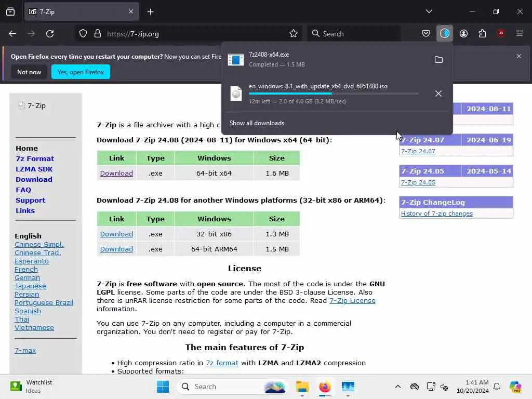Click Yes, open Firefox button
532x399 pixels.
coord(81,72)
